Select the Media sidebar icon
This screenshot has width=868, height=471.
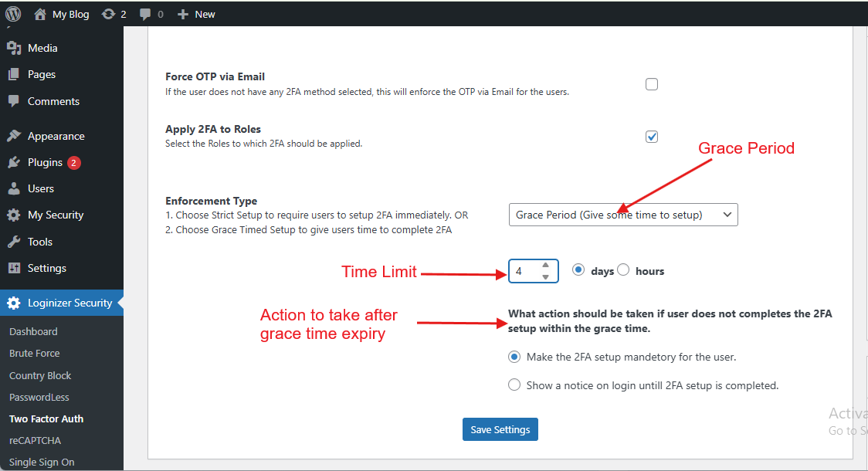click(x=14, y=48)
